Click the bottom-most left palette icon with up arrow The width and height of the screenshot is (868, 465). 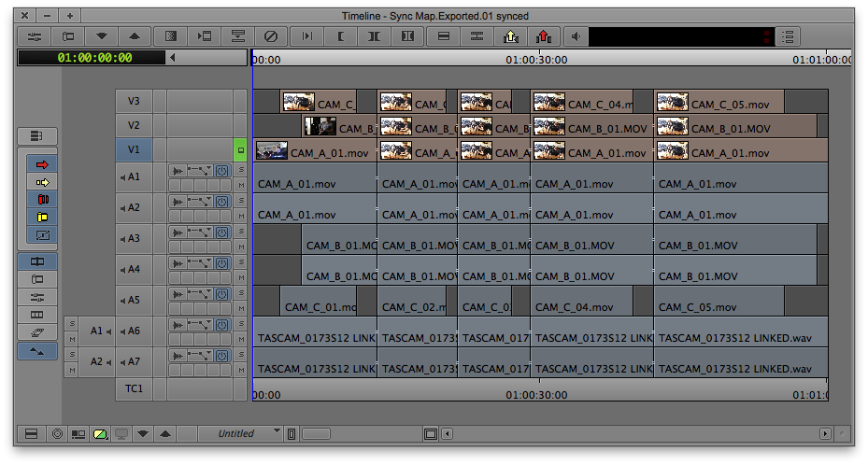[37, 352]
